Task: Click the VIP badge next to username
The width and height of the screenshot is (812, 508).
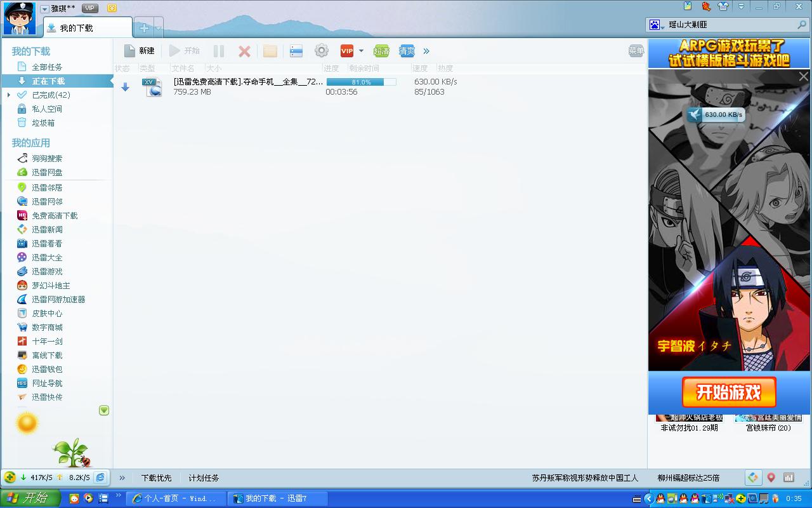Action: pyautogui.click(x=90, y=8)
